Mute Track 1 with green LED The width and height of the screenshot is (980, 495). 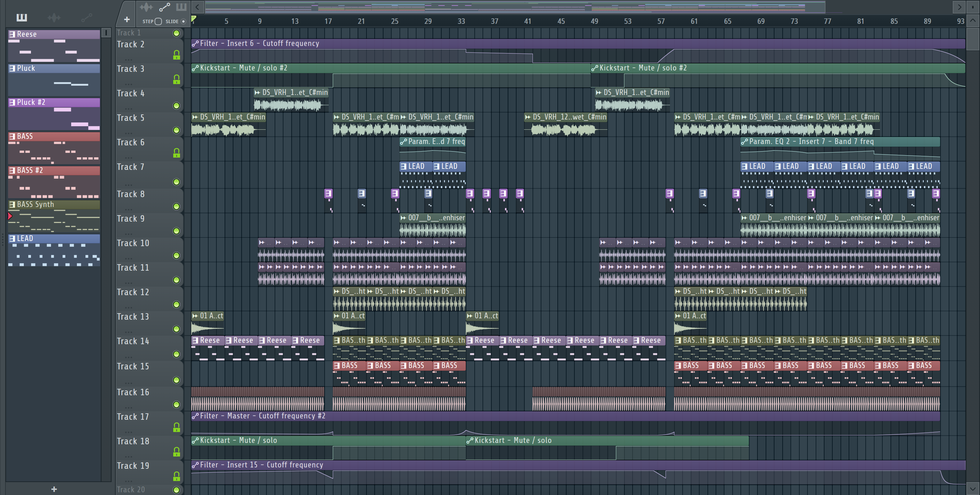[176, 33]
